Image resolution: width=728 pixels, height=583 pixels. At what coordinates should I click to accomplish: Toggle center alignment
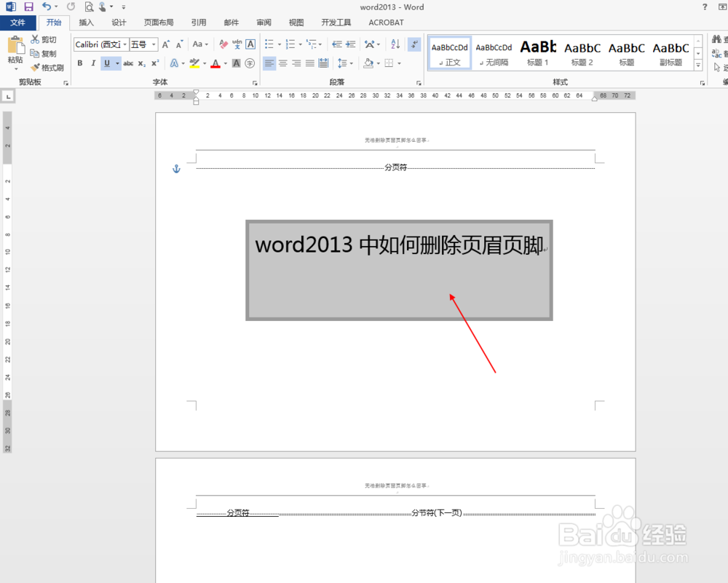point(282,63)
